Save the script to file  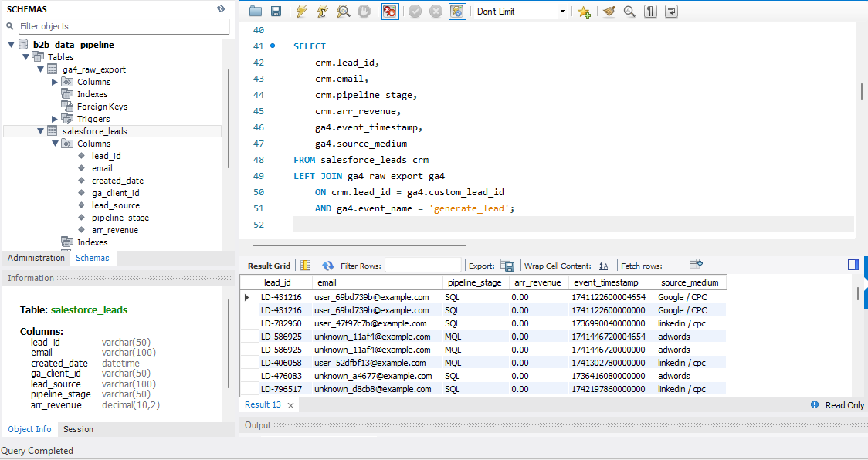276,11
